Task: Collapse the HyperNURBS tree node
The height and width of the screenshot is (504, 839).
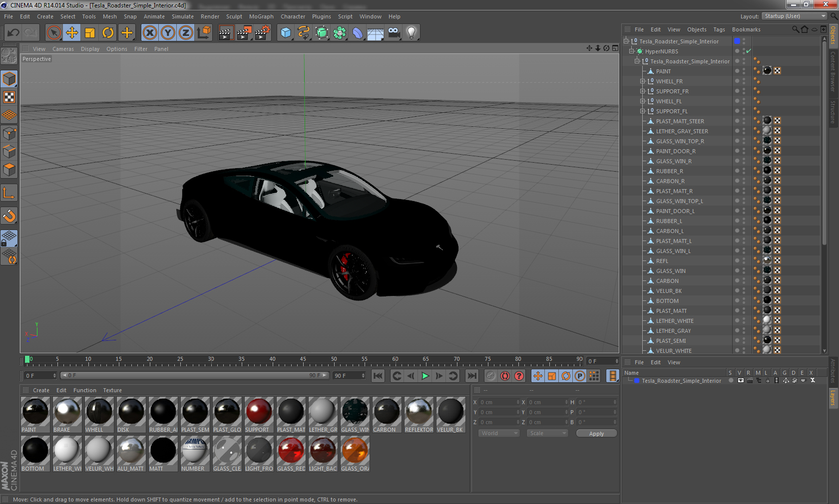Action: click(632, 51)
